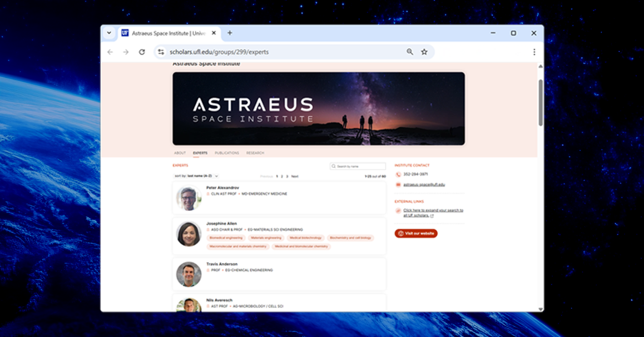Click the address bar URL text

(219, 52)
